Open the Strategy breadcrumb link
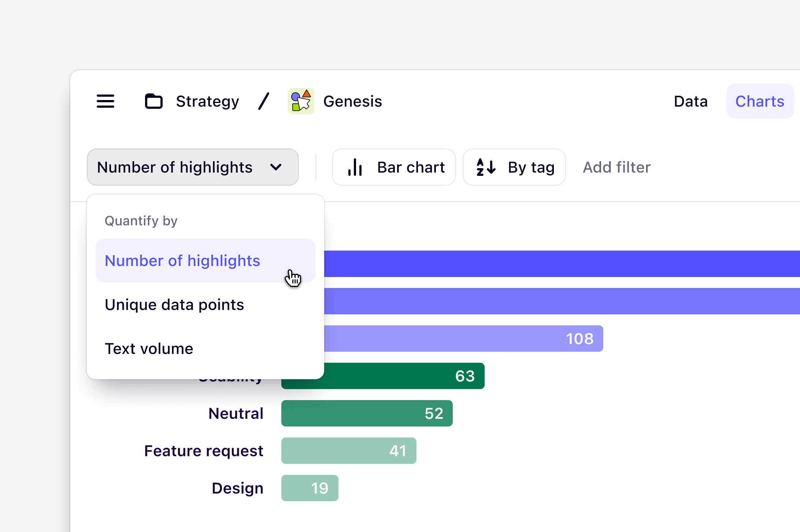The height and width of the screenshot is (532, 800). click(x=207, y=101)
